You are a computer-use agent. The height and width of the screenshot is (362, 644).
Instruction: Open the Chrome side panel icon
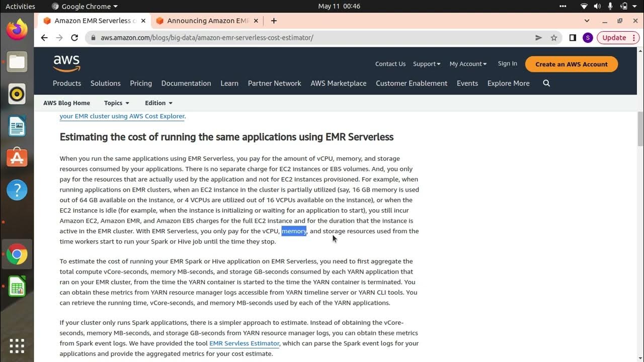coord(573,38)
